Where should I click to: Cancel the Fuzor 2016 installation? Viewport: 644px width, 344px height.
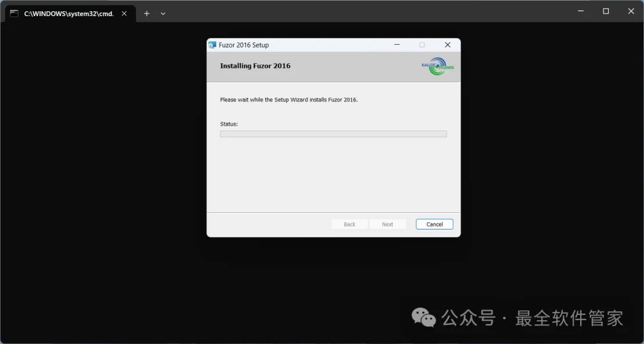434,224
